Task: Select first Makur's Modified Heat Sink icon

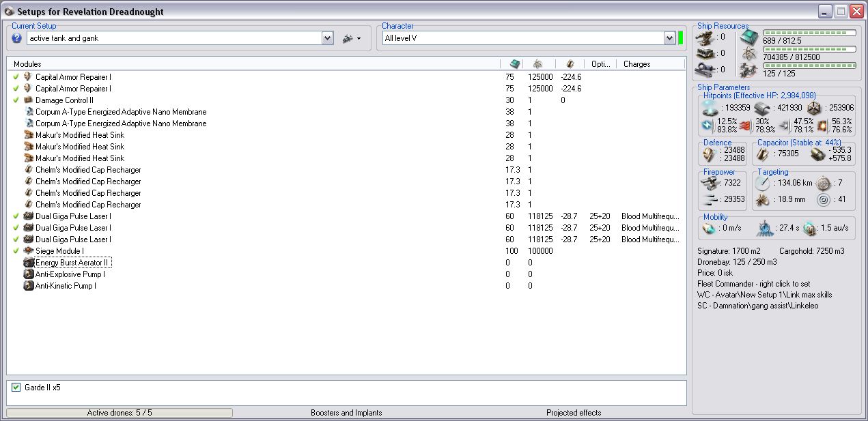Action: pyautogui.click(x=28, y=135)
